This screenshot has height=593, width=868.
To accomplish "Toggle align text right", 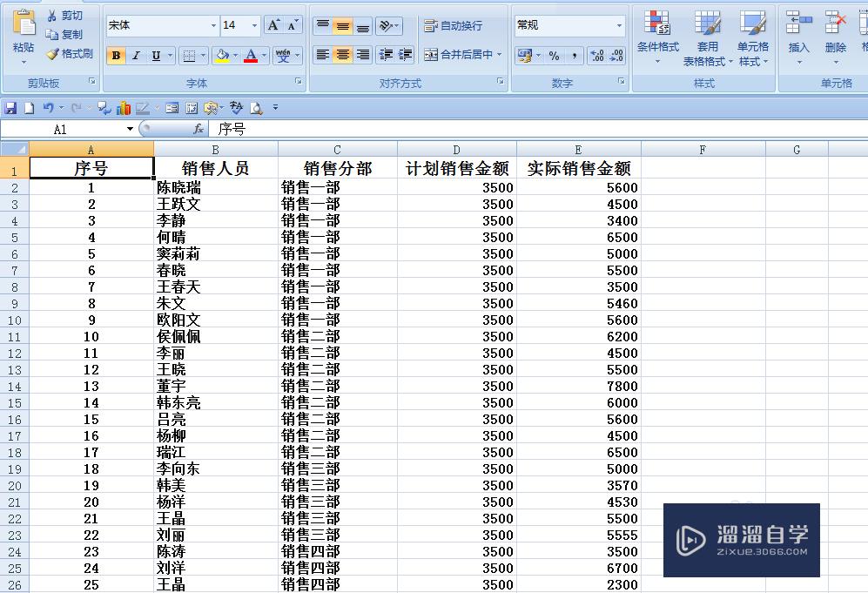I will pos(362,54).
